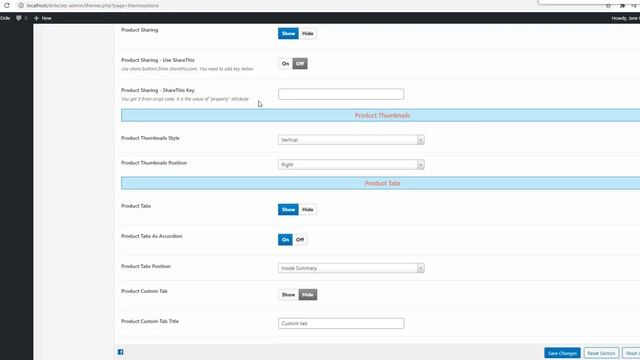640x360 pixels.
Task: Click the Save Changes button
Action: click(x=562, y=353)
